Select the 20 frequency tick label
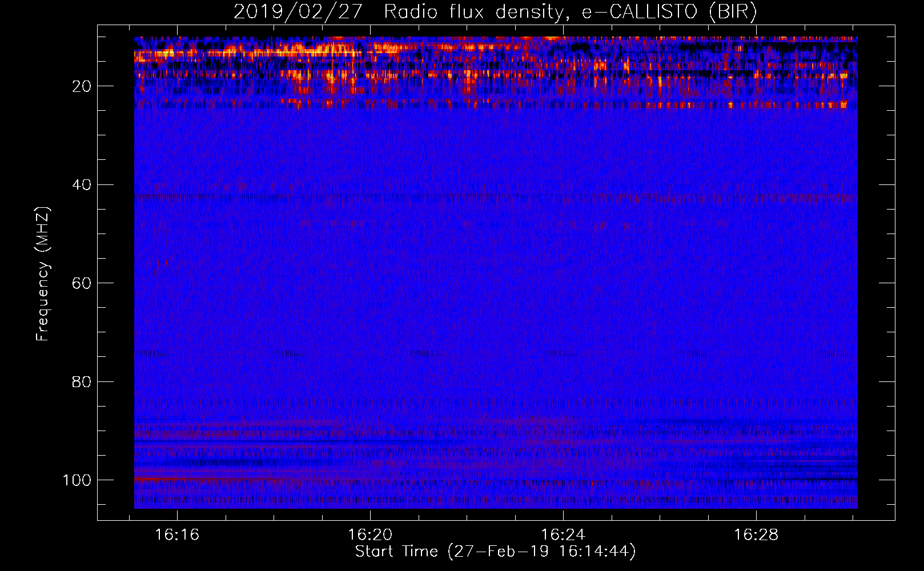The width and height of the screenshot is (924, 571). click(82, 86)
